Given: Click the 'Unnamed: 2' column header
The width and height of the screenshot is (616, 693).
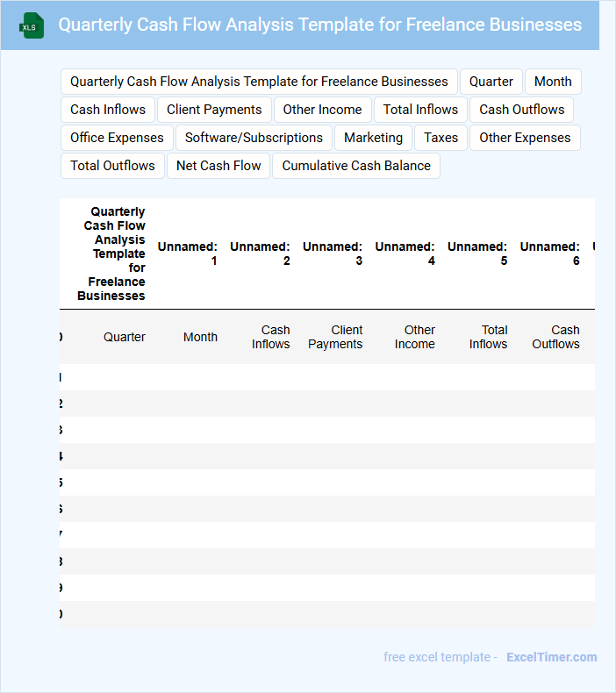Looking at the screenshot, I should (x=260, y=254).
